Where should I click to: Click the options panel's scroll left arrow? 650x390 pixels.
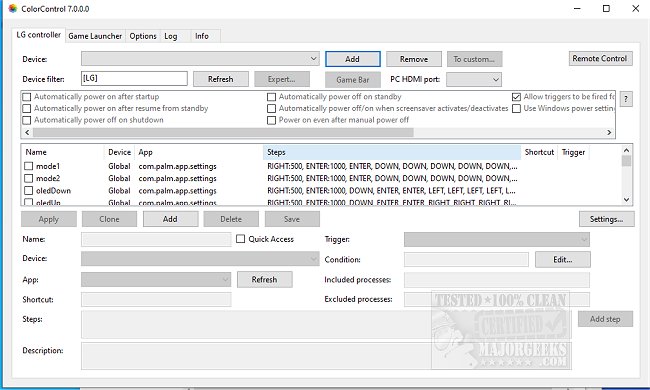(x=27, y=132)
